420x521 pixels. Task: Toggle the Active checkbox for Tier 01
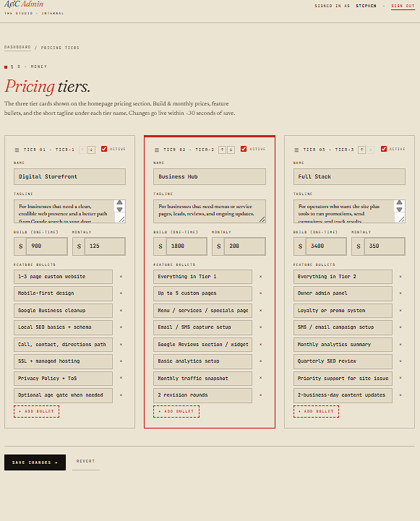tap(104, 149)
